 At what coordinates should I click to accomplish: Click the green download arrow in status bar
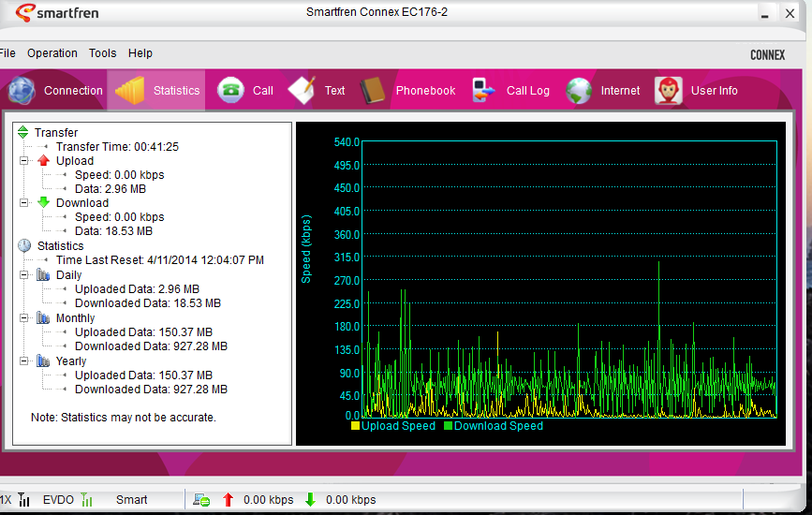click(310, 499)
